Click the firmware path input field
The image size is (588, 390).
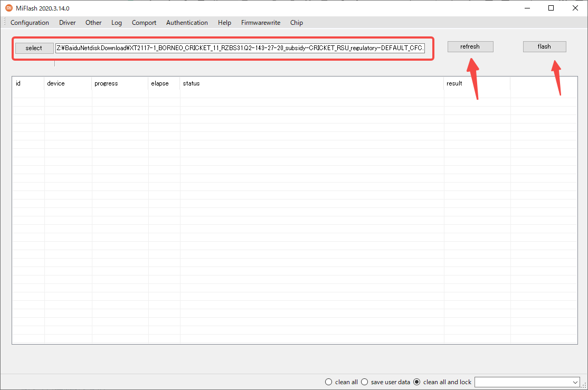point(240,48)
